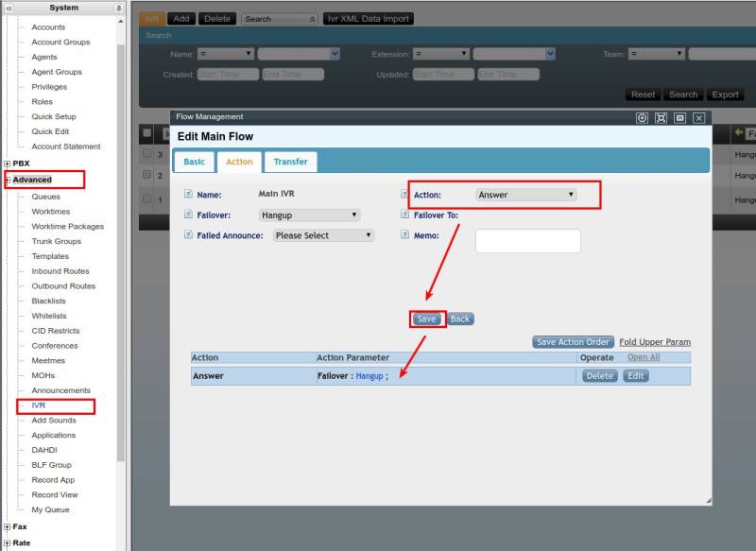Click the help icon beside Action label
This screenshot has height=551, width=756.
coord(405,195)
